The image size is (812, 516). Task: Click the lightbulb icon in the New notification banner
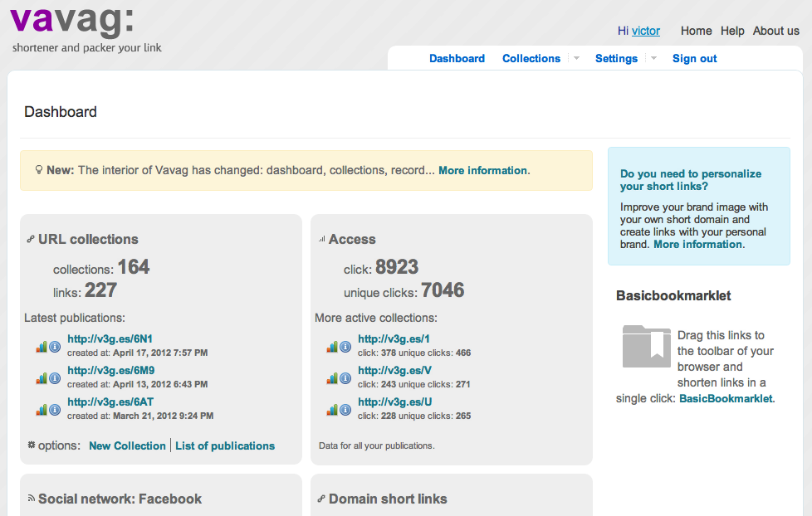[39, 170]
